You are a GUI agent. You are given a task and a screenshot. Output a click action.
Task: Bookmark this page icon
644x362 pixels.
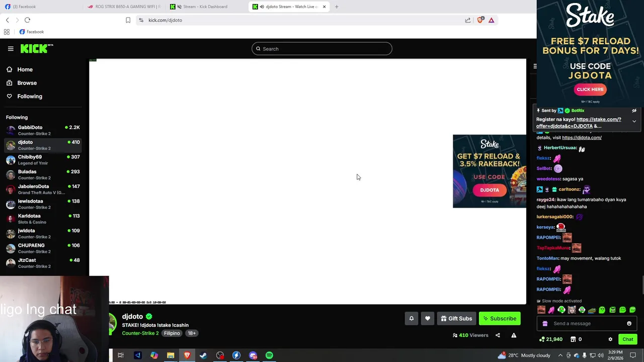128,20
